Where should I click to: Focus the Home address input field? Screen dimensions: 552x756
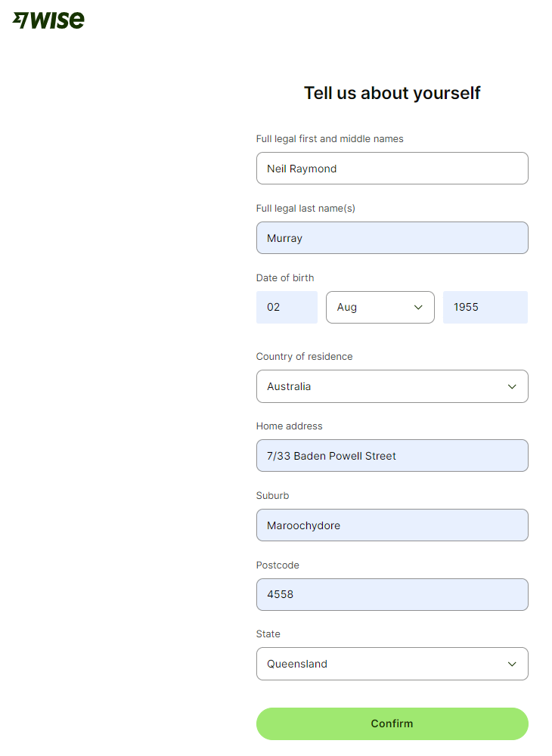392,456
